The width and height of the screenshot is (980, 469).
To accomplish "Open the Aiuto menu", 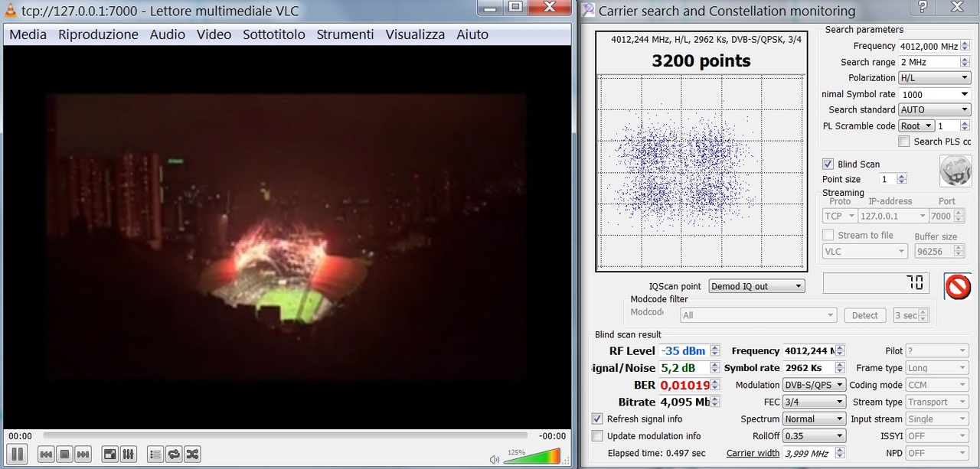I will point(472,34).
